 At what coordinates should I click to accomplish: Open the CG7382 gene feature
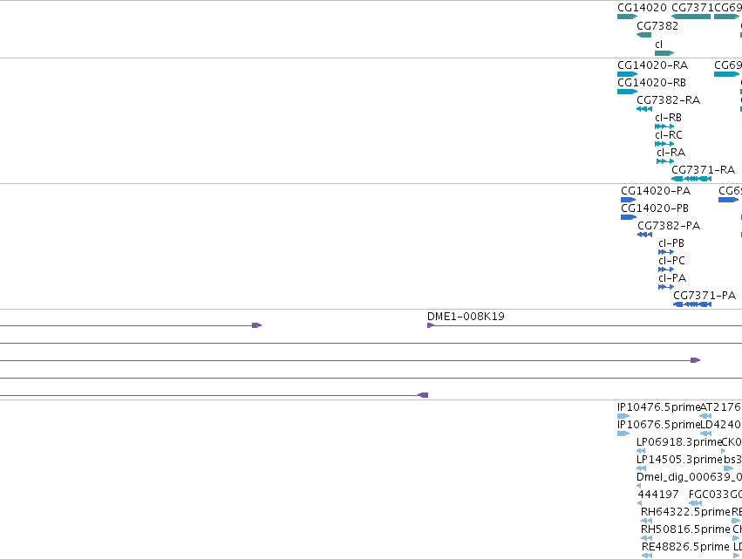644,35
